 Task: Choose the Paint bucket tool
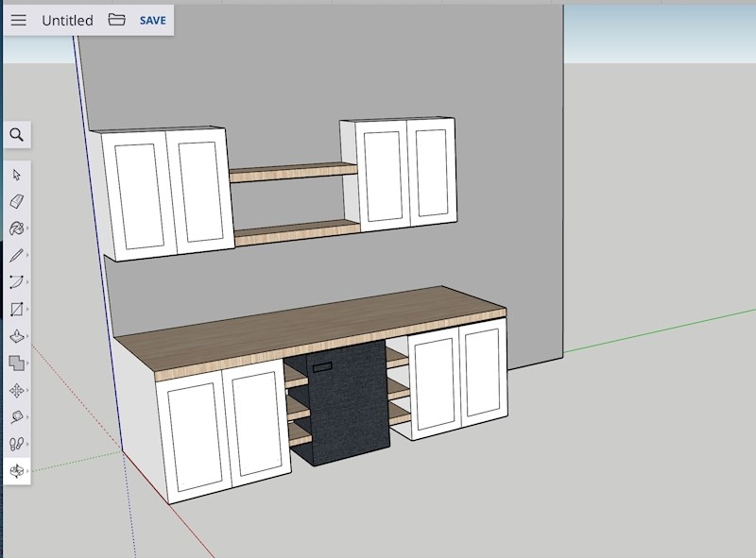point(16,228)
